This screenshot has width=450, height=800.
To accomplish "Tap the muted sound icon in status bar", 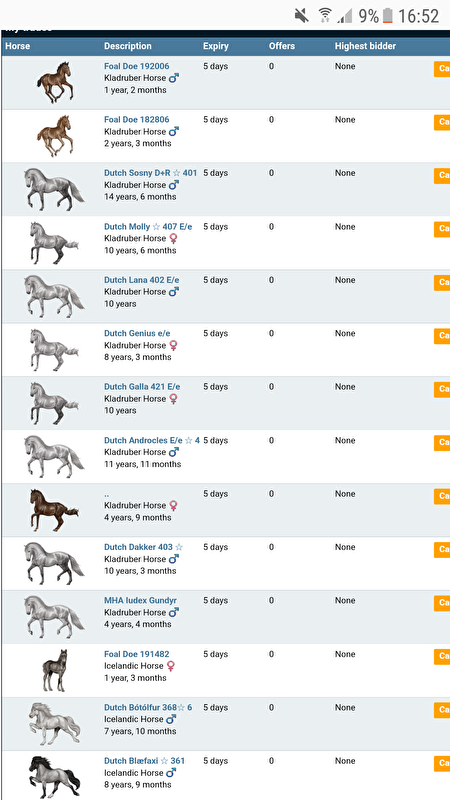I will 302,16.
